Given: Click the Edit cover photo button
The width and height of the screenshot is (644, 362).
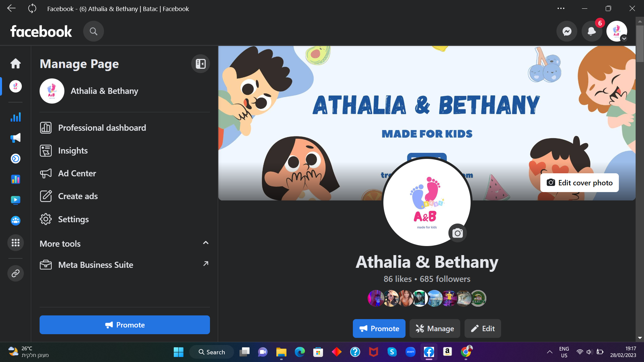Looking at the screenshot, I should tap(579, 183).
